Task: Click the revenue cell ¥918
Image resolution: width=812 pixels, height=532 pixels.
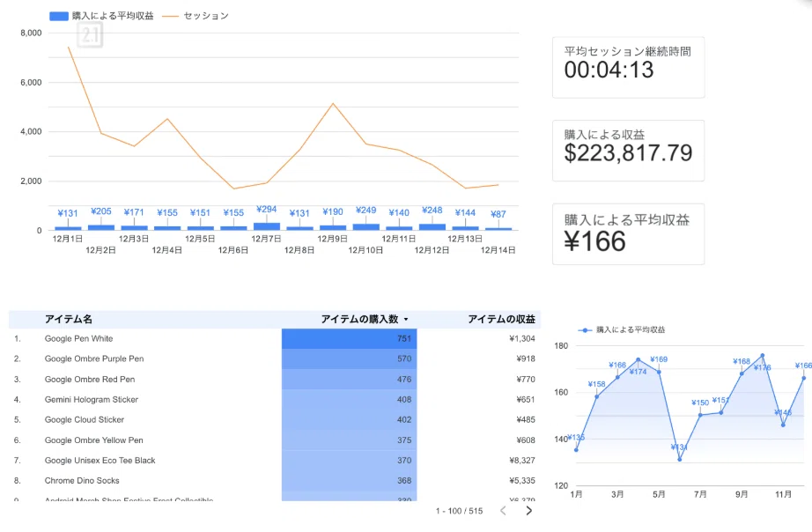Action: pos(526,359)
